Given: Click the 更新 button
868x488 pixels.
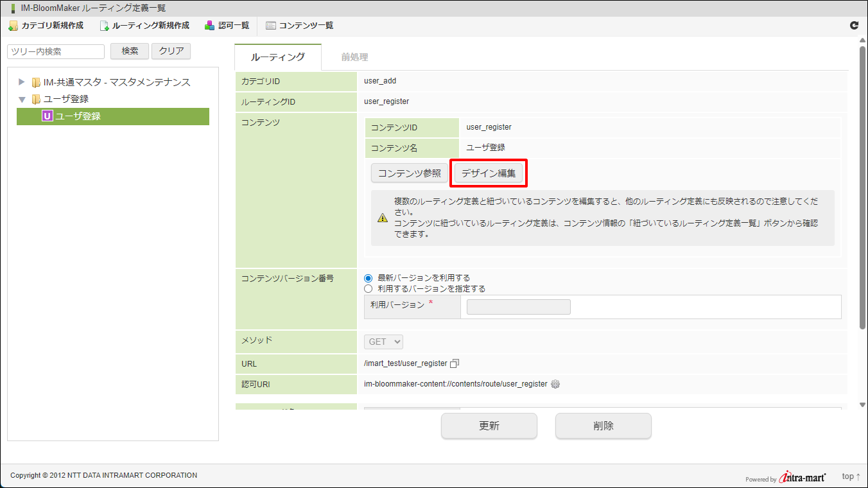Looking at the screenshot, I should click(x=489, y=426).
